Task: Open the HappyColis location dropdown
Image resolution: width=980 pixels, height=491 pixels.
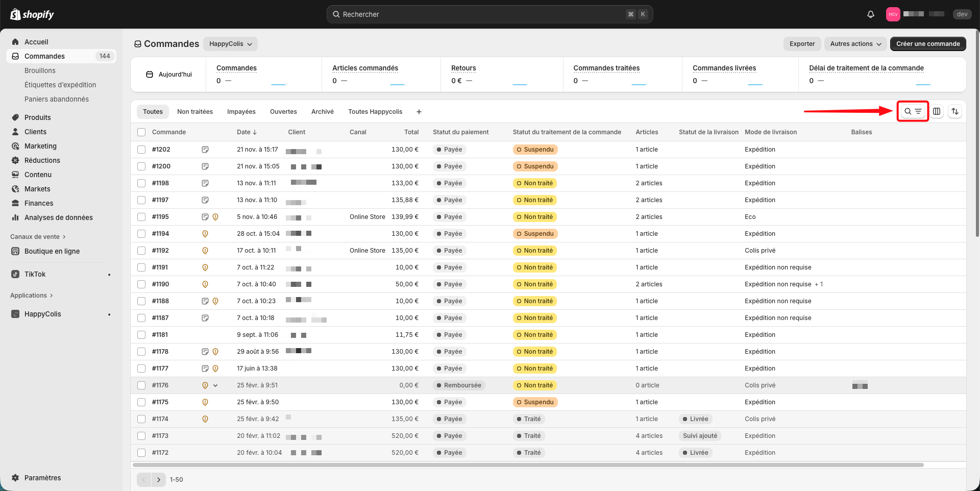Action: (x=230, y=44)
